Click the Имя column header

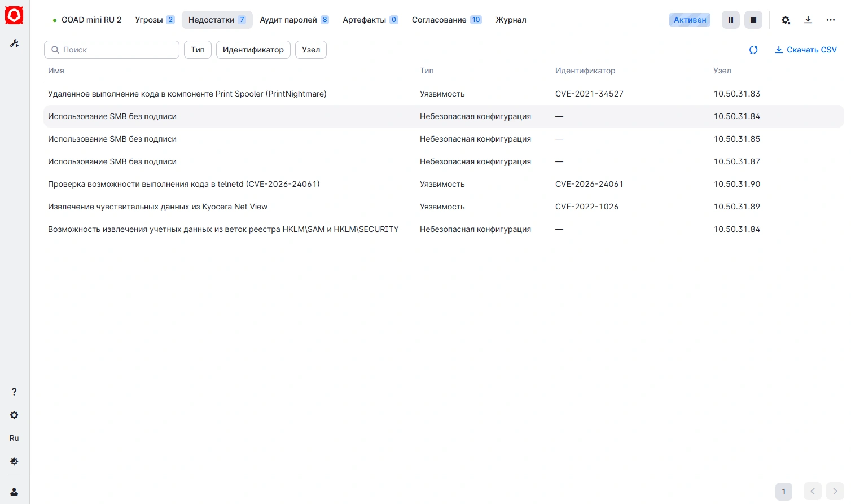[x=56, y=71]
